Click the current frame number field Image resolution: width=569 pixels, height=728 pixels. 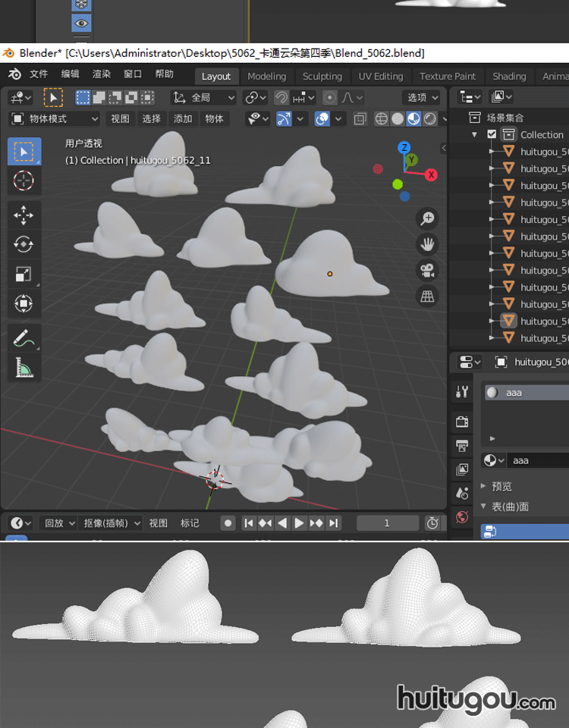click(387, 523)
